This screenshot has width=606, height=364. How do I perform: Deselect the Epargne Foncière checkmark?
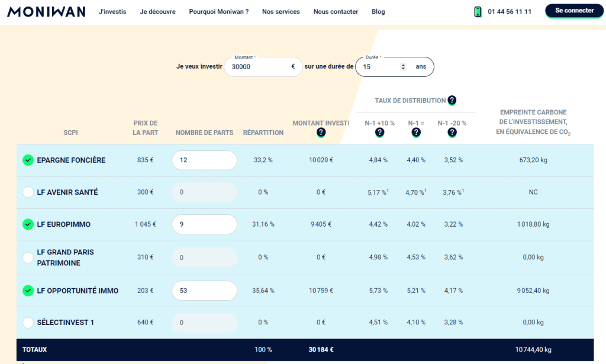click(x=28, y=160)
